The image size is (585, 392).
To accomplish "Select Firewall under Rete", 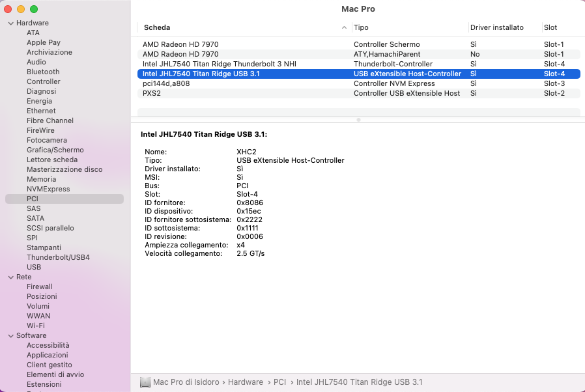I will point(39,287).
